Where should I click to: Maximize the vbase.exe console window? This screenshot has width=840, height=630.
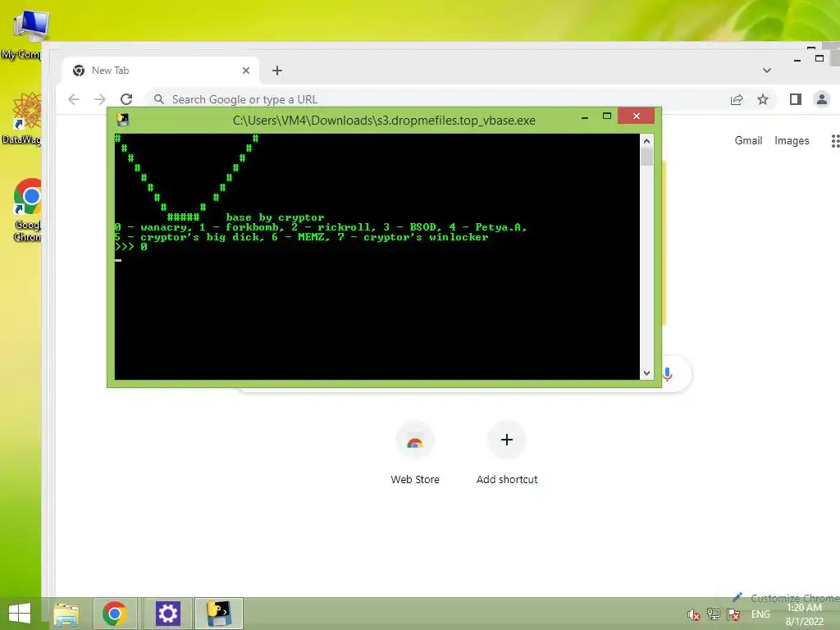(607, 116)
